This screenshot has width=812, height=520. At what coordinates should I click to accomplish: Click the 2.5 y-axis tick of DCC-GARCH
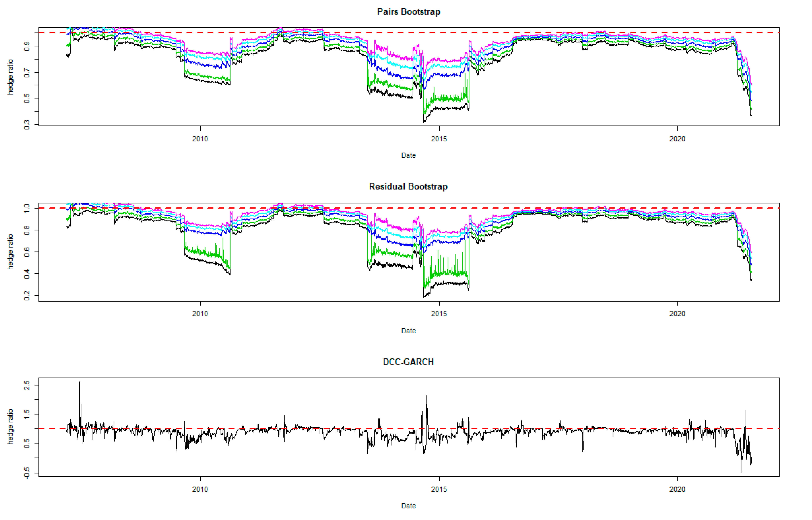27,385
